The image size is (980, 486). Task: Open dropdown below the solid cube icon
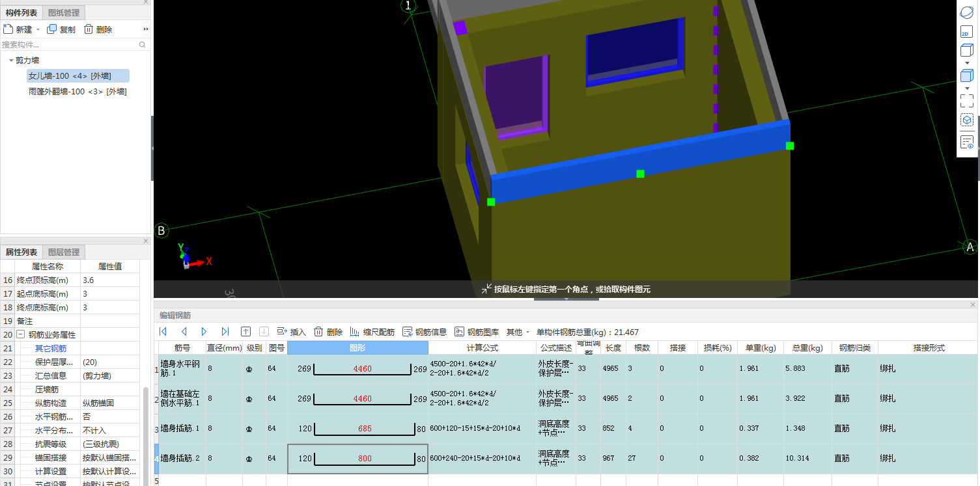pos(967,88)
